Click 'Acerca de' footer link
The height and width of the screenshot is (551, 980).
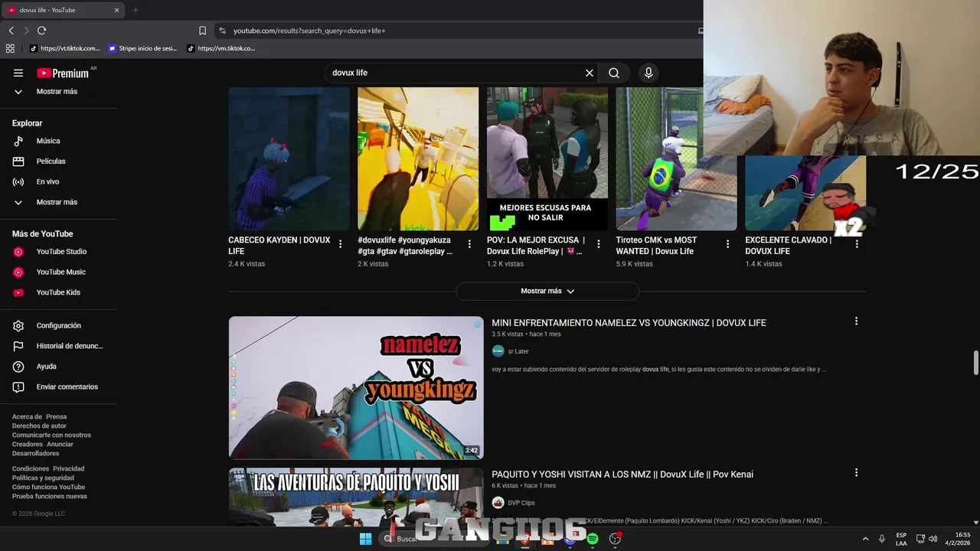pyautogui.click(x=27, y=417)
